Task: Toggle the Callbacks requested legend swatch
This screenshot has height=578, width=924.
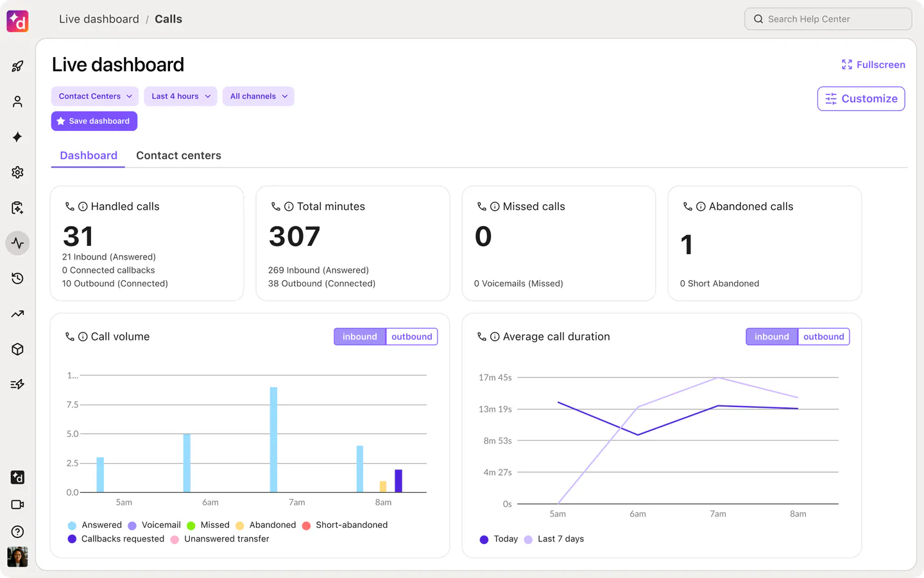Action: click(x=72, y=539)
